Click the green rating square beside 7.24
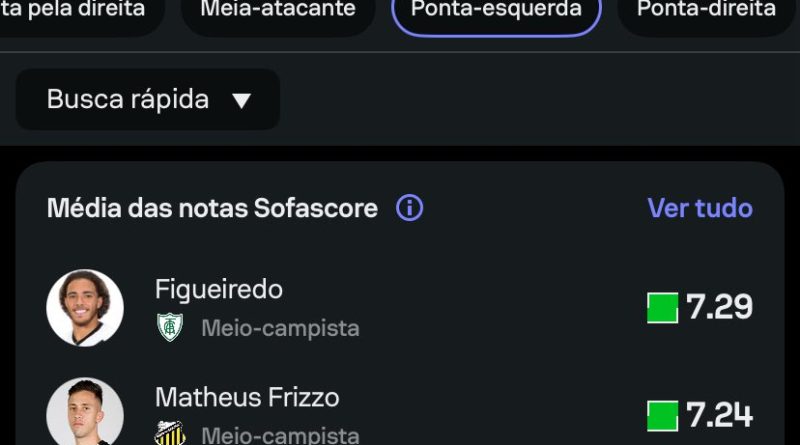The image size is (800, 445). click(x=662, y=416)
